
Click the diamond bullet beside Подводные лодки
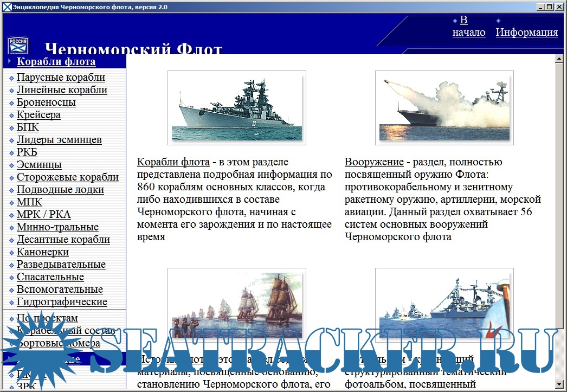coord(12,190)
